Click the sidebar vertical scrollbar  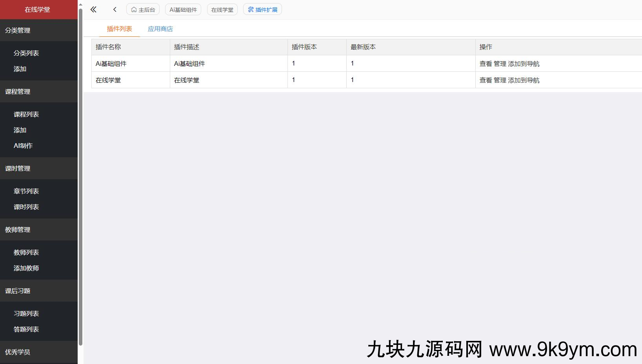80,177
